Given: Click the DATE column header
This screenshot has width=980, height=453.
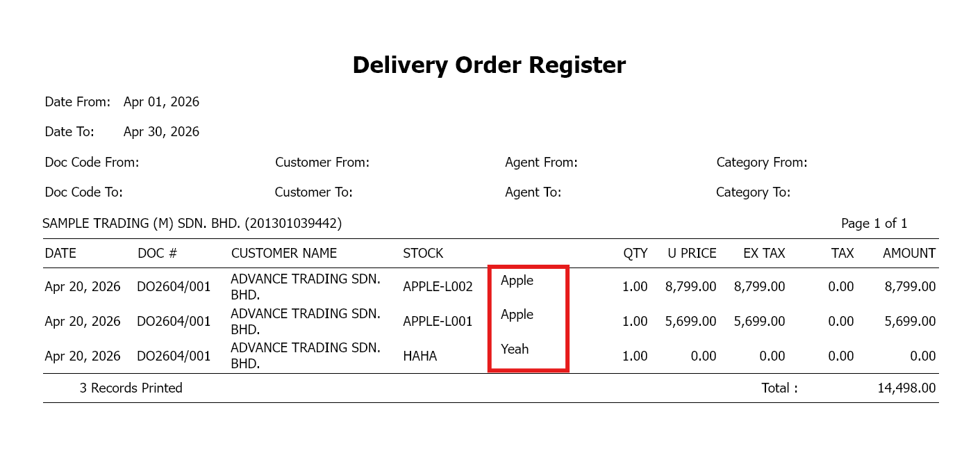Looking at the screenshot, I should click(60, 254).
